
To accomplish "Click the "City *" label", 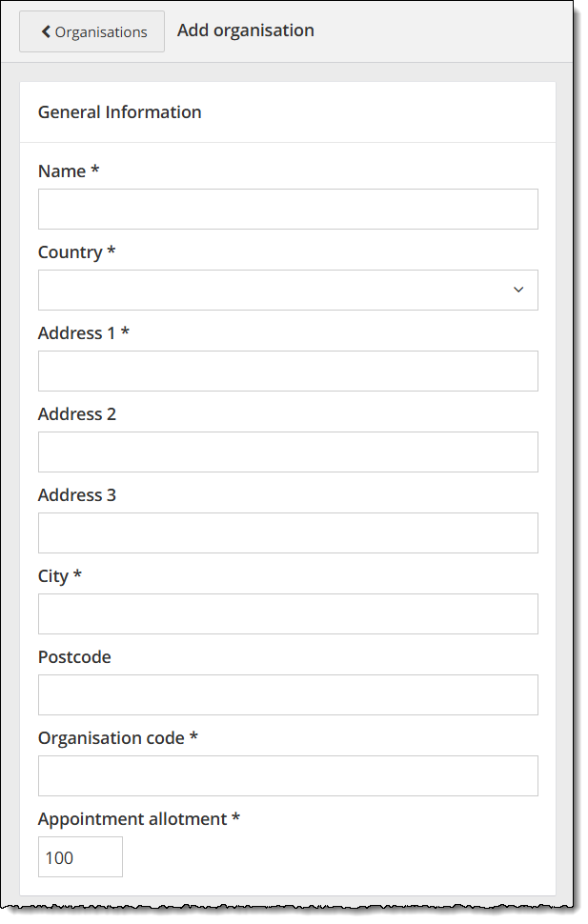I will [x=59, y=576].
